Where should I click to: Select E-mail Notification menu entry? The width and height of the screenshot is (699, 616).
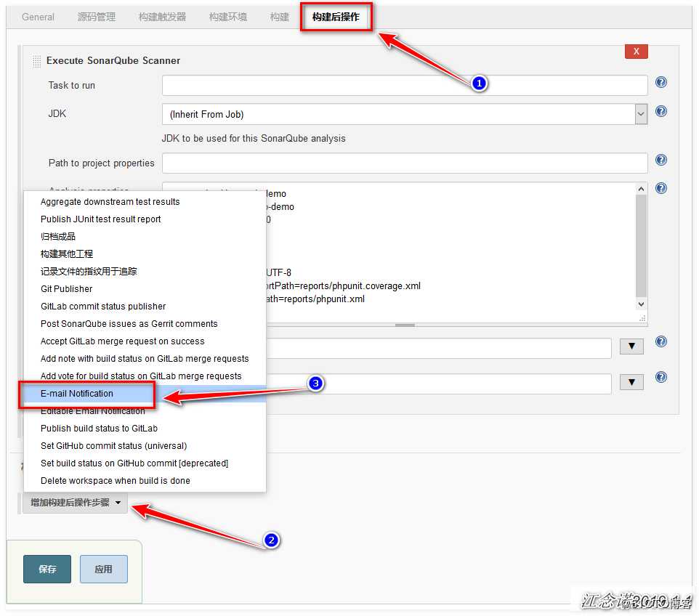(145, 393)
